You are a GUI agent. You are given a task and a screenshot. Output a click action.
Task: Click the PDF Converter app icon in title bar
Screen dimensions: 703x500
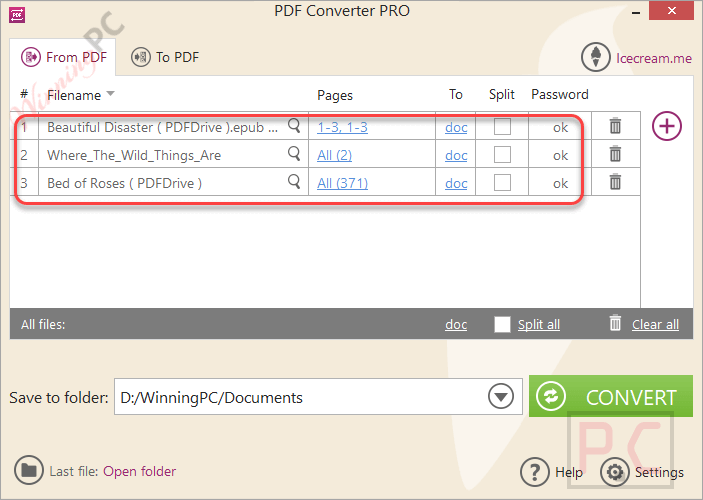17,14
